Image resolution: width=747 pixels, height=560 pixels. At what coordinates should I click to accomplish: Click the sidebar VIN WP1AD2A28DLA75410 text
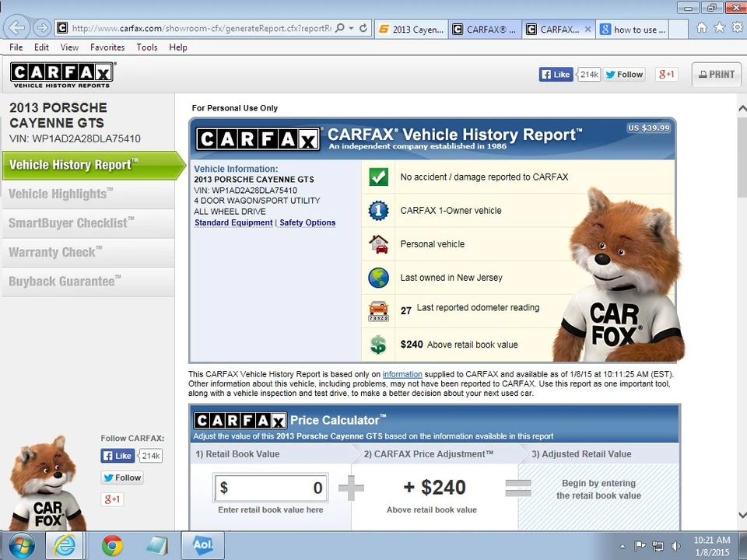75,138
